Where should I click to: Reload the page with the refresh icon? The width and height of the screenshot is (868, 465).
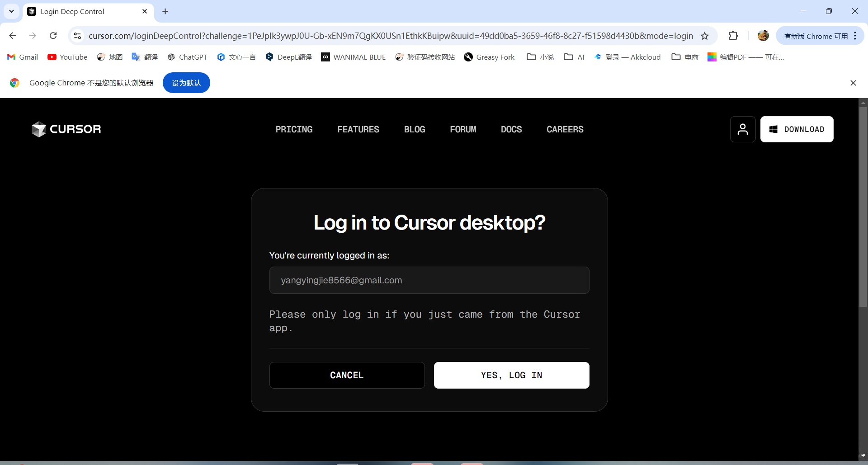[53, 36]
